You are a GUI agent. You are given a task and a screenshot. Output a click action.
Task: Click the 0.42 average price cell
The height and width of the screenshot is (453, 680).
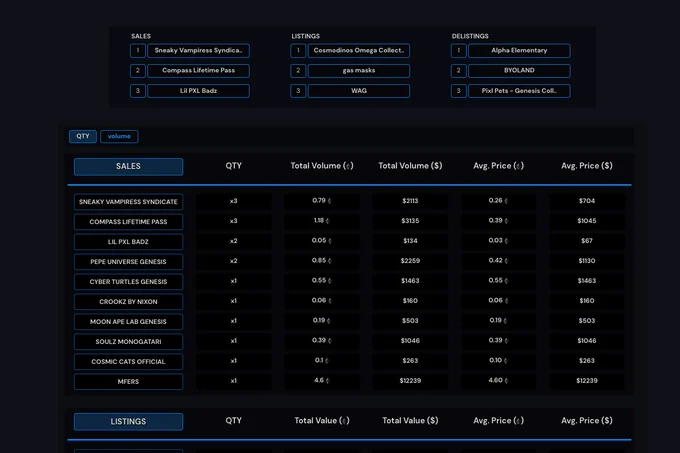(x=498, y=261)
